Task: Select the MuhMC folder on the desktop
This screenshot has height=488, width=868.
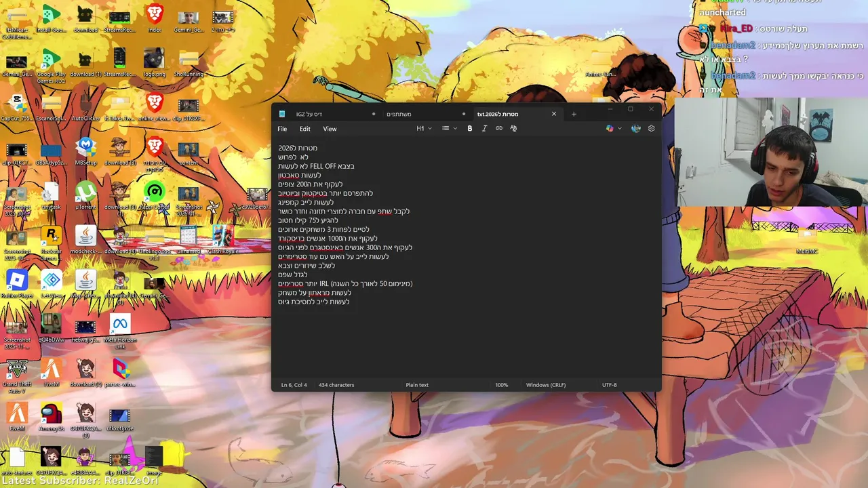Action: pos(807,241)
